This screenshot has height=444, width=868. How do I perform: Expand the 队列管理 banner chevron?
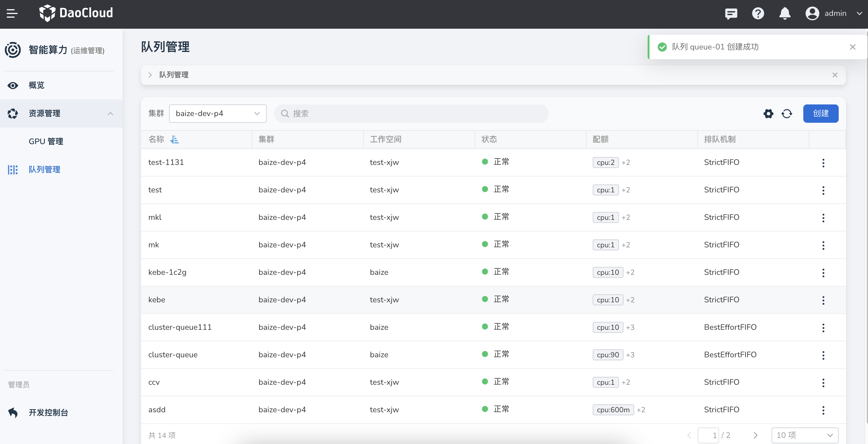click(x=150, y=75)
